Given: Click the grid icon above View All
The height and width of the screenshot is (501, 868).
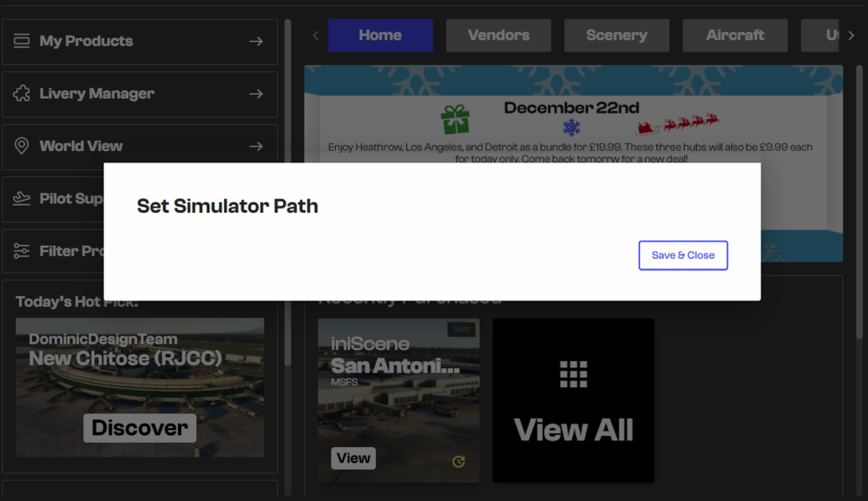Looking at the screenshot, I should pos(573,373).
